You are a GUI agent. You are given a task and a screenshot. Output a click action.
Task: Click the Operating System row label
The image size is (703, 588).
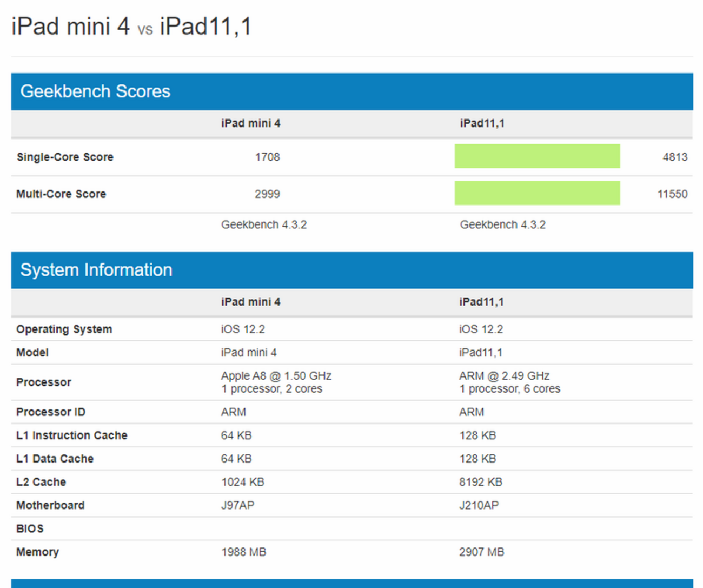[x=64, y=329]
